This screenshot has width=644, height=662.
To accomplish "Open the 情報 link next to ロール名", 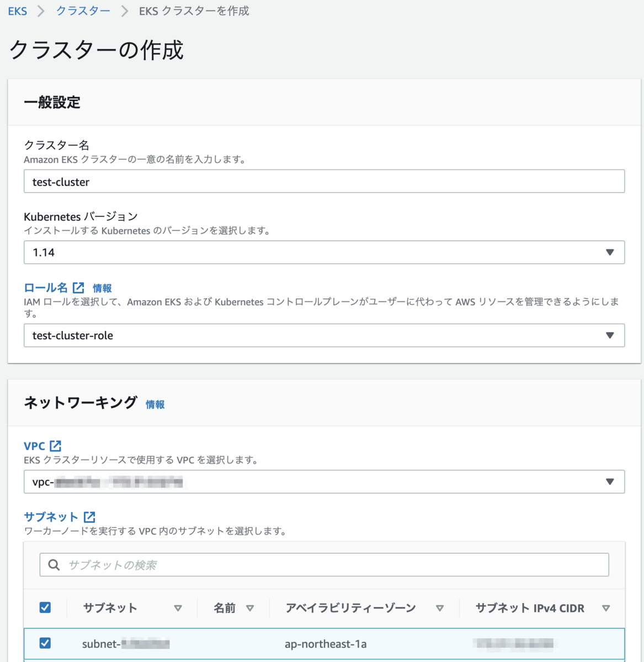I will coord(102,288).
